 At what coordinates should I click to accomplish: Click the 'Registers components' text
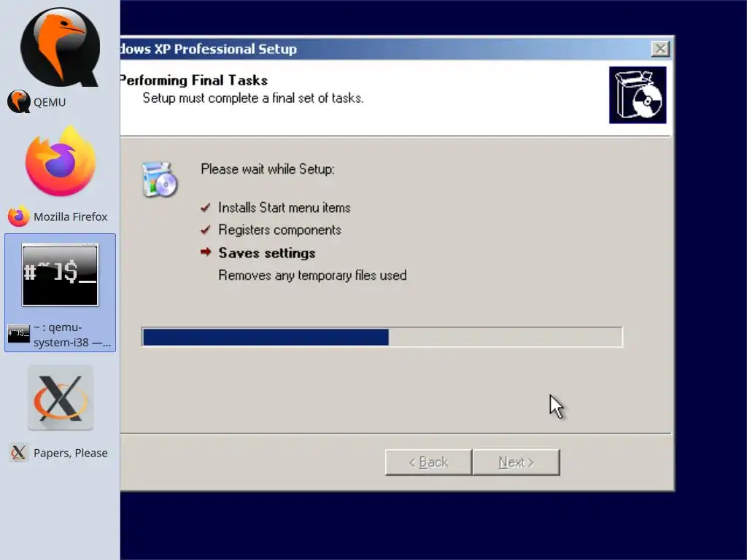pyautogui.click(x=279, y=230)
